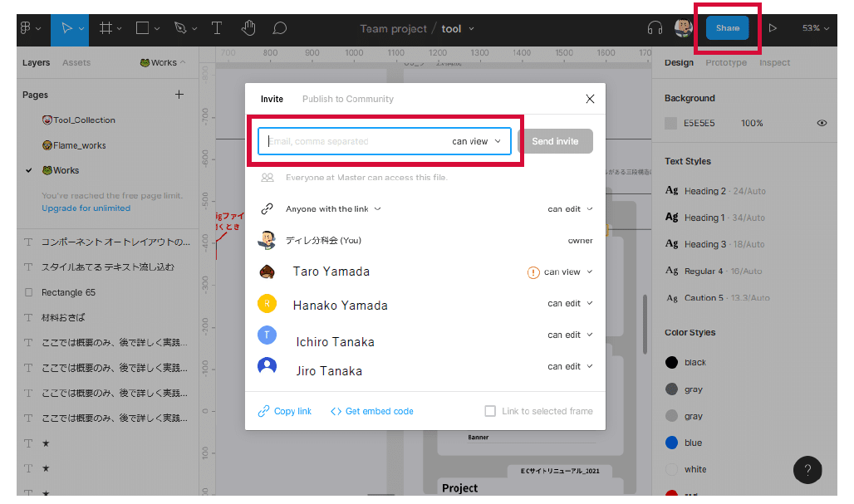Change Jiro Tanaka's can edit permission
The width and height of the screenshot is (854, 504).
coord(570,366)
